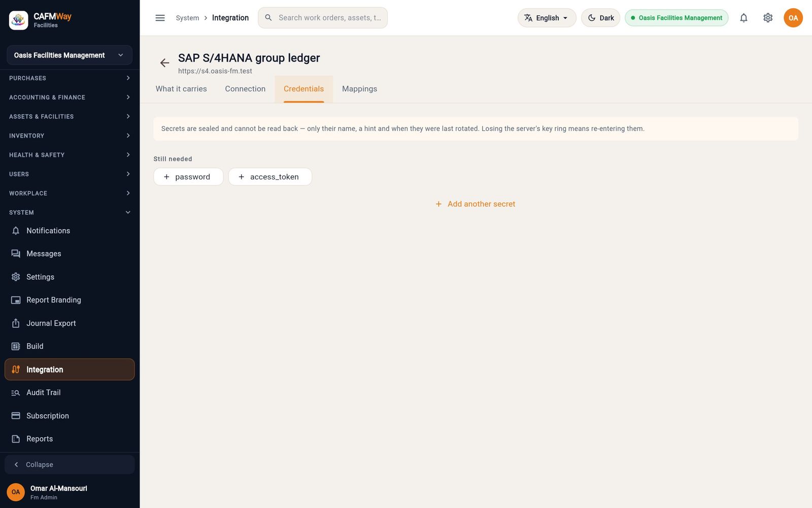Screen dimensions: 812x508
Task: Expand the Assets & Facilities section
Action: (x=70, y=116)
